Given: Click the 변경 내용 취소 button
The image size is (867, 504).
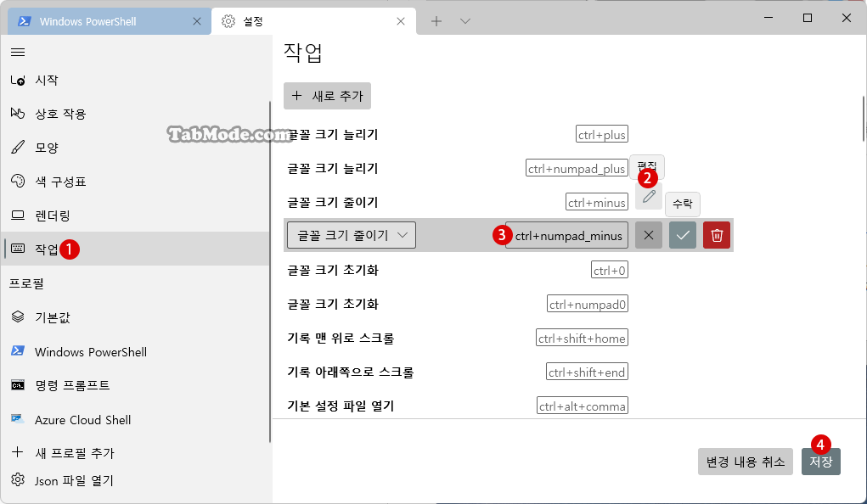Looking at the screenshot, I should coord(746,462).
